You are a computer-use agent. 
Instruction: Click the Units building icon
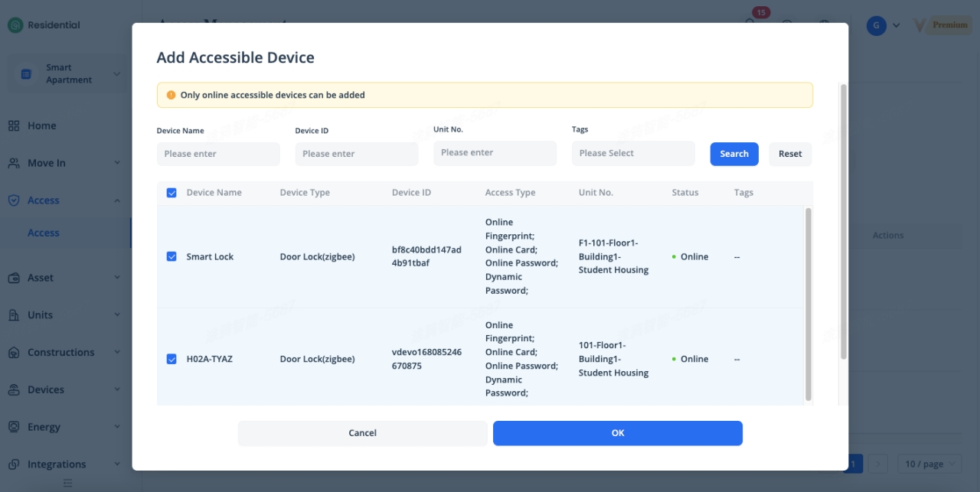pos(14,315)
